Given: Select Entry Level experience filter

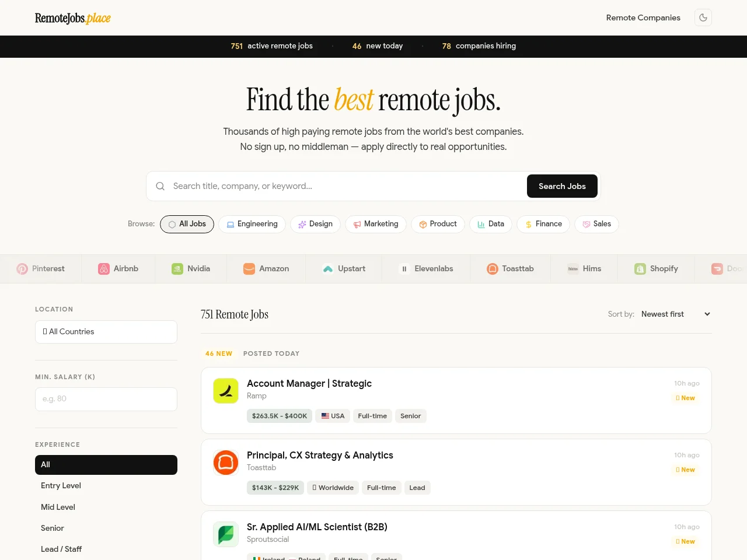Looking at the screenshot, I should [106, 486].
